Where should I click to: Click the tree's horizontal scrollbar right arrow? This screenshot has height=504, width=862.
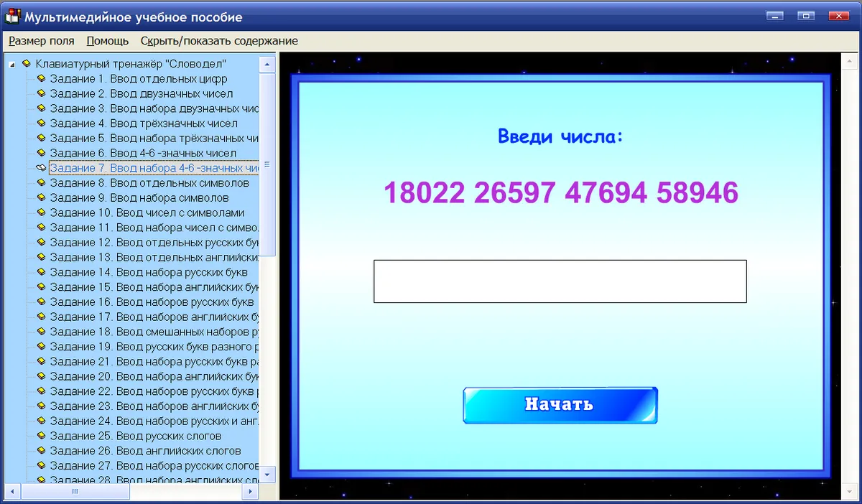[x=251, y=492]
